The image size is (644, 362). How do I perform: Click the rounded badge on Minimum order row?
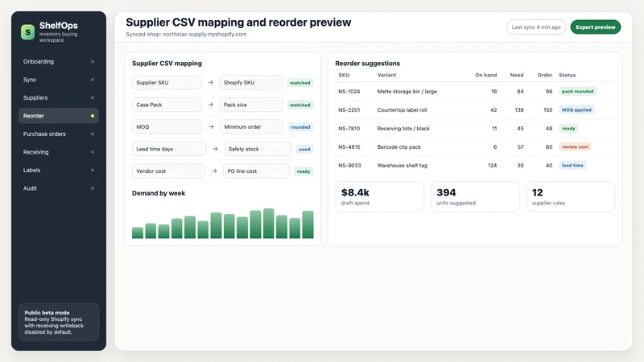tap(300, 127)
